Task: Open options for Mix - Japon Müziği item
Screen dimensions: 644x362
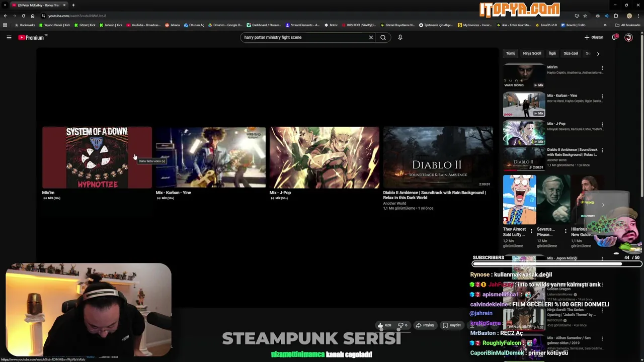Action: (x=602, y=258)
